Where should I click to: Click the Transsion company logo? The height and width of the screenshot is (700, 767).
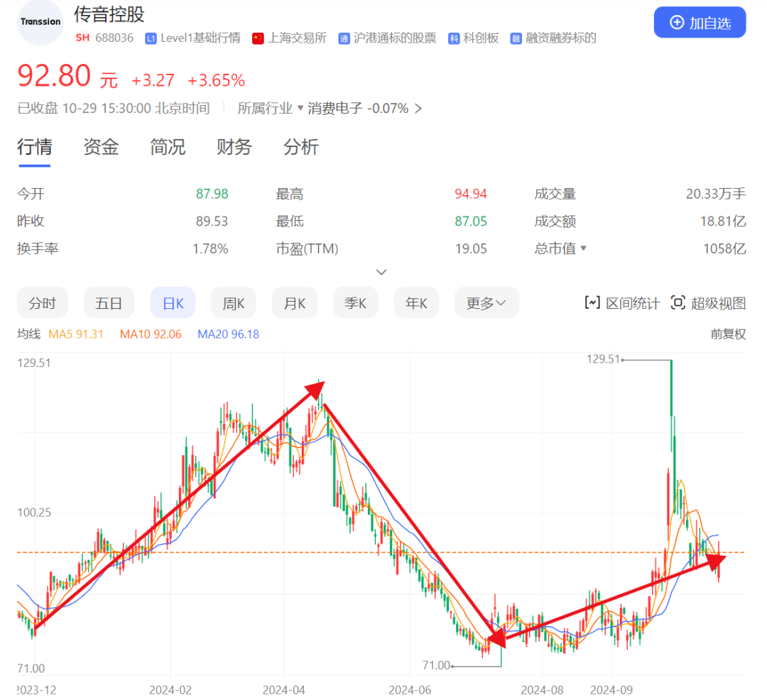click(40, 22)
